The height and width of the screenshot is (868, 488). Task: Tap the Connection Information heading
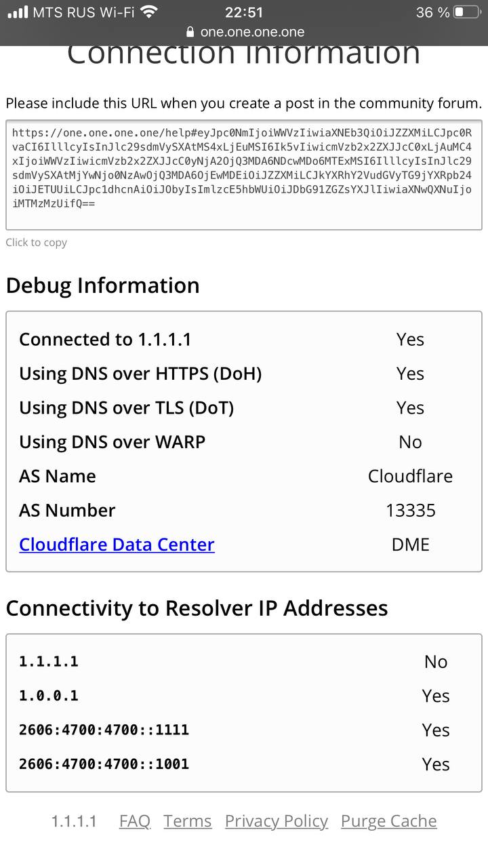coord(244,54)
